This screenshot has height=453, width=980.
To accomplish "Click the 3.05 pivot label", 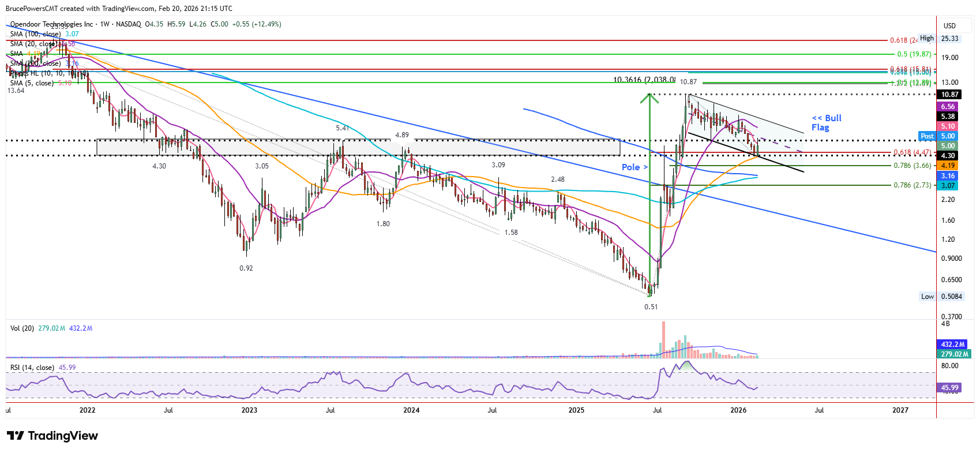I will [262, 166].
